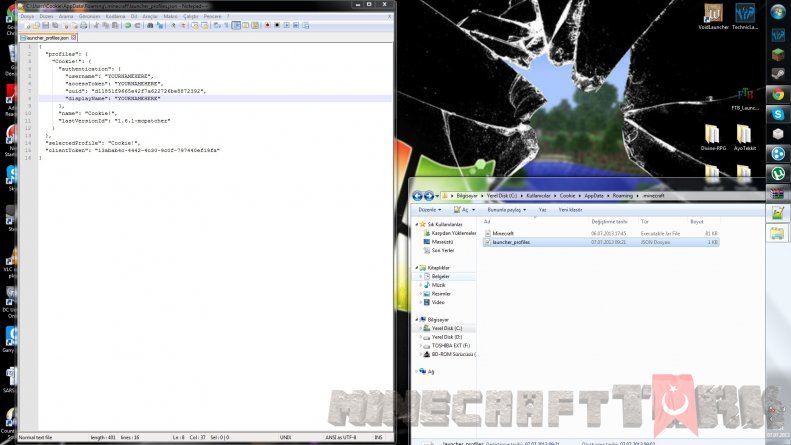
Task: Open Divine-RPG desktop folder
Action: click(713, 137)
